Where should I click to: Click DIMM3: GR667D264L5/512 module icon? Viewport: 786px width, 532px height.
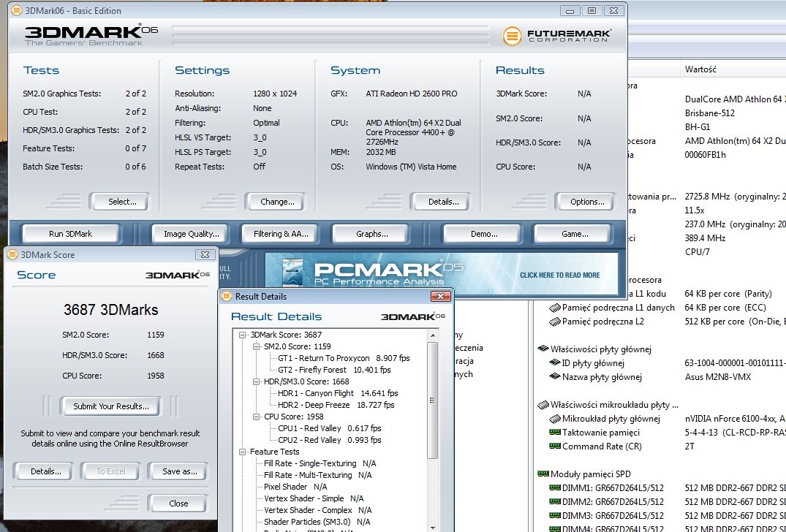(x=554, y=515)
